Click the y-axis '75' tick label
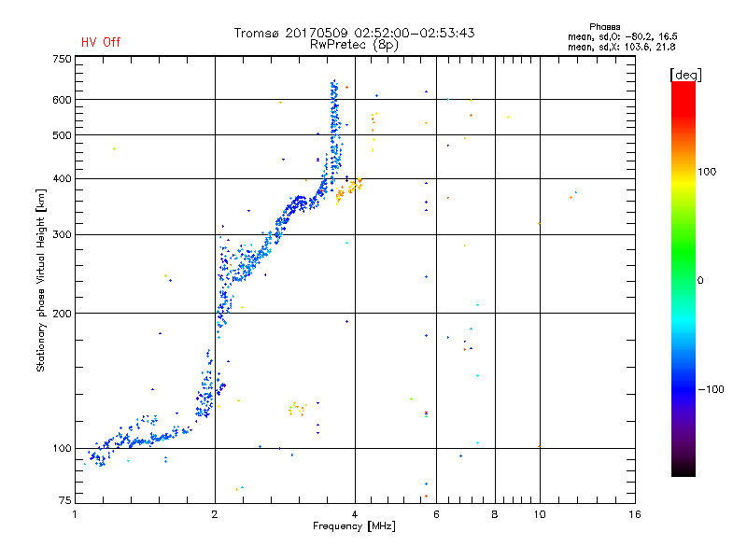Screen dimensions: 747x560 click(x=65, y=500)
